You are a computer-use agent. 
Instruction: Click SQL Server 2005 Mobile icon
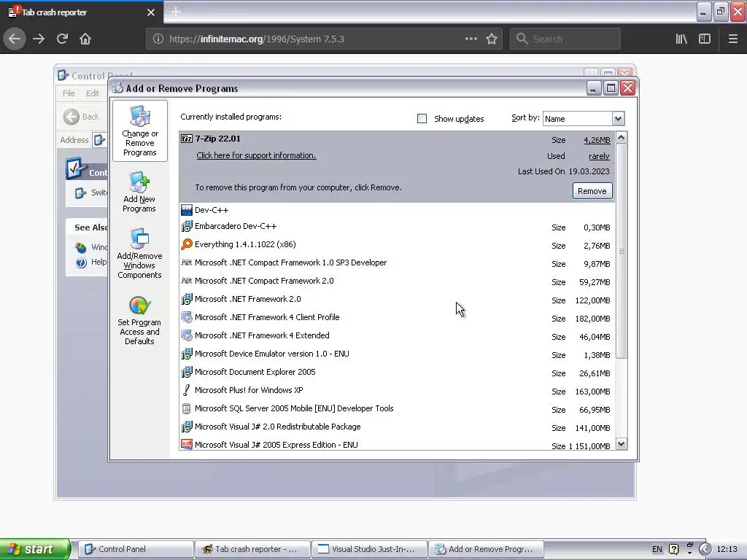[187, 408]
